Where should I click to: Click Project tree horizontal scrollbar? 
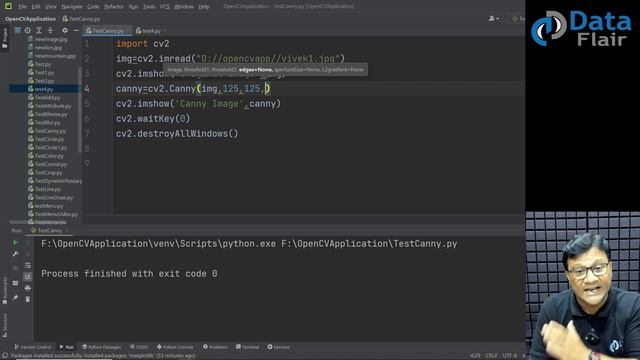coord(38,222)
